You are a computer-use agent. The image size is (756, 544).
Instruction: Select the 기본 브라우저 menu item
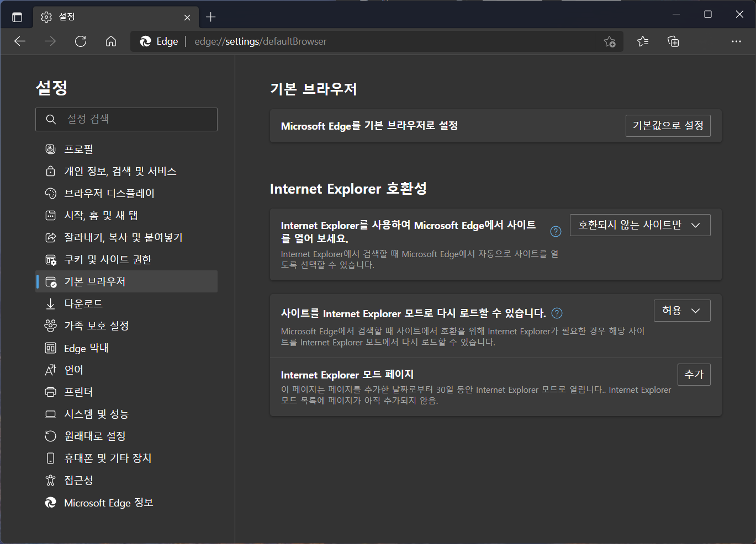(126, 281)
